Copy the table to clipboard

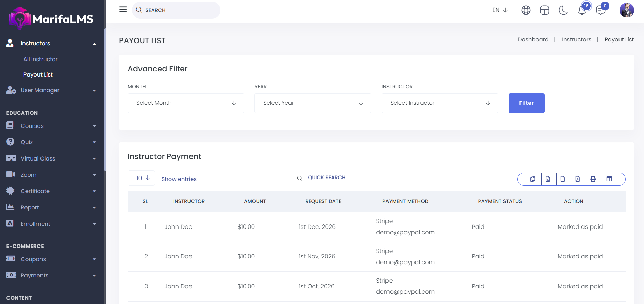533,179
